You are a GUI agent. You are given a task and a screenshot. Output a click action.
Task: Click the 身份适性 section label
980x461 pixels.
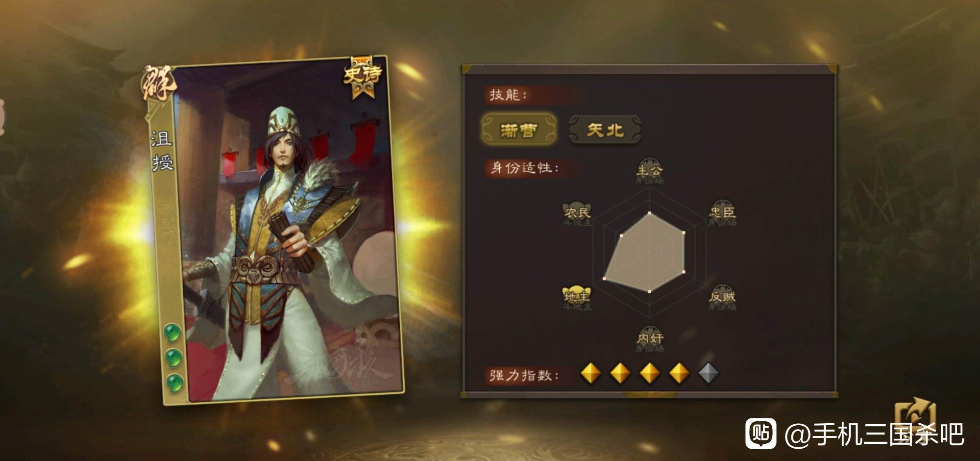click(x=524, y=168)
